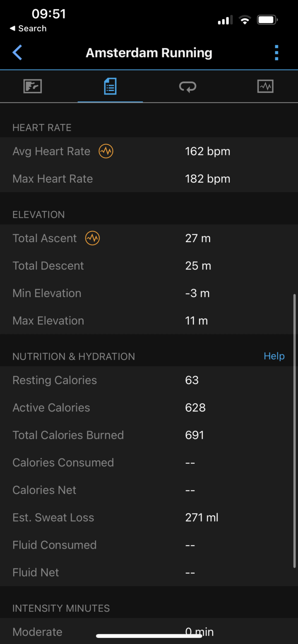The image size is (298, 644).
Task: Tap the Amsterdam Running title
Action: pos(149,53)
